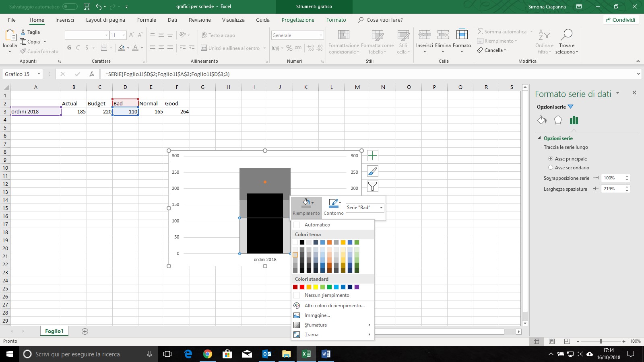Open the Serie "Bad" dropdown

[381, 208]
